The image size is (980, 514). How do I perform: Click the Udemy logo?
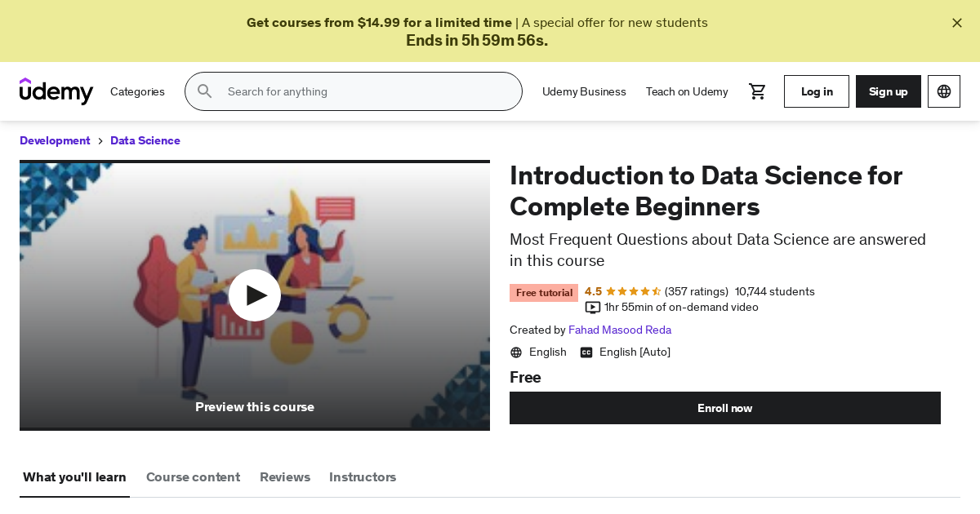coord(56,91)
